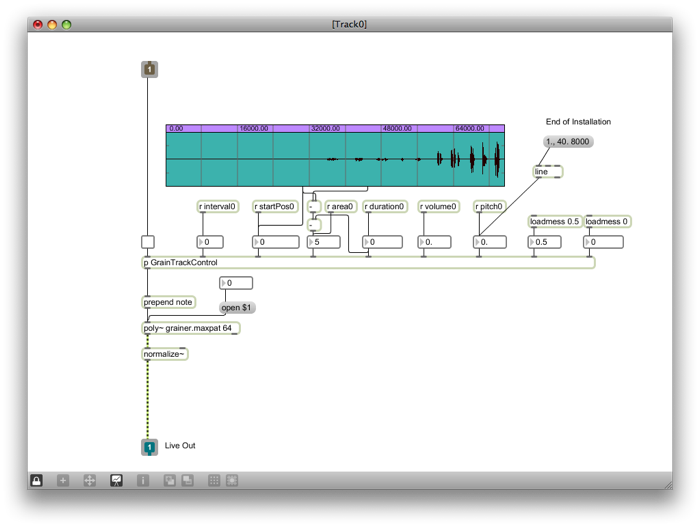Select the number box showing 5
The image size is (700, 527).
[324, 242]
